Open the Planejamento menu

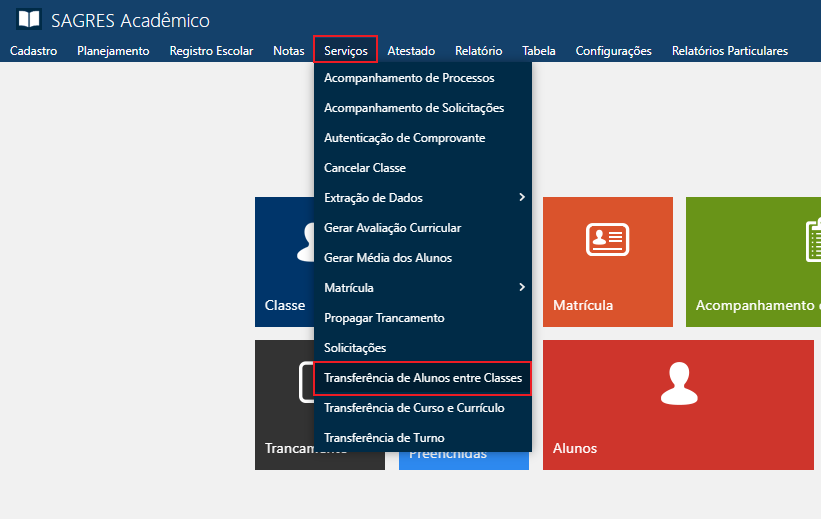[113, 51]
